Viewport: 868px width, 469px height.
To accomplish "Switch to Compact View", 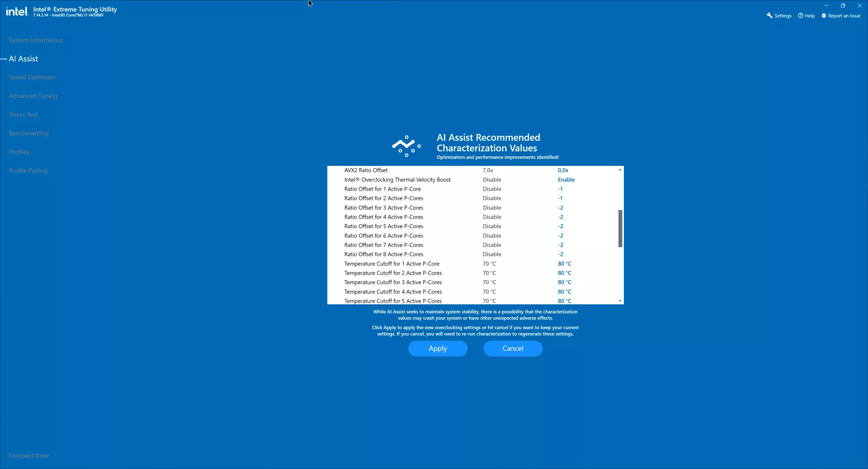I will tap(28, 455).
